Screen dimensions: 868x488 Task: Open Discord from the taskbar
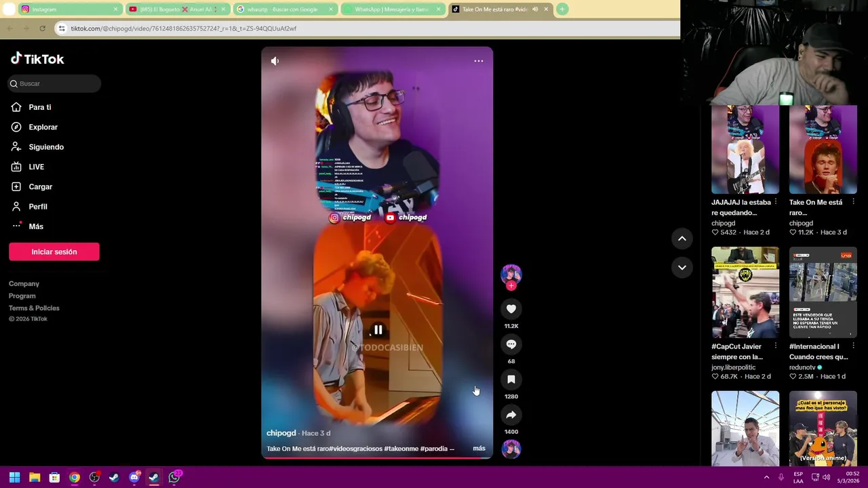pos(134,477)
